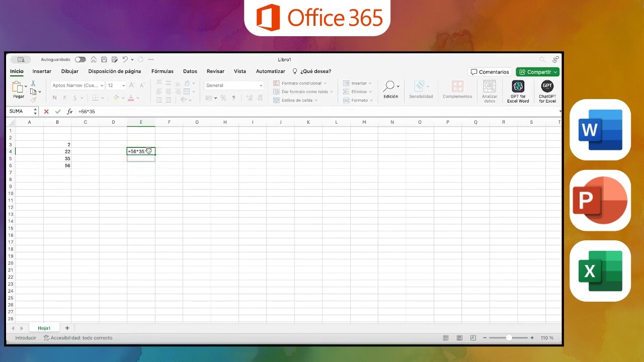Image resolution: width=644 pixels, height=362 pixels.
Task: Click the Compartir button
Action: click(537, 72)
